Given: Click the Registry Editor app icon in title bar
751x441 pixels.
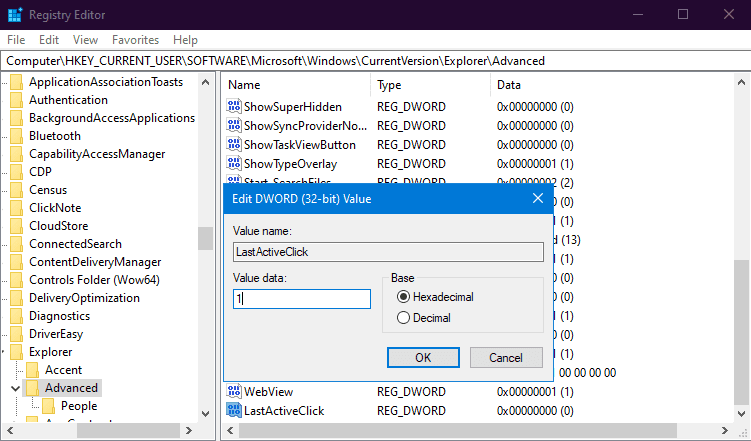Looking at the screenshot, I should pos(15,14).
